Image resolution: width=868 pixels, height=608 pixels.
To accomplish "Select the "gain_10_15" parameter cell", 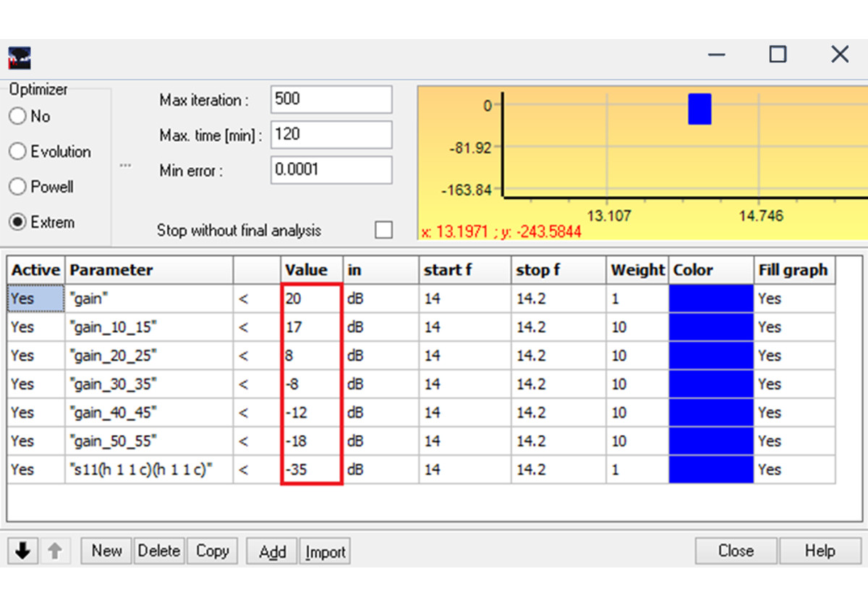I will click(149, 327).
